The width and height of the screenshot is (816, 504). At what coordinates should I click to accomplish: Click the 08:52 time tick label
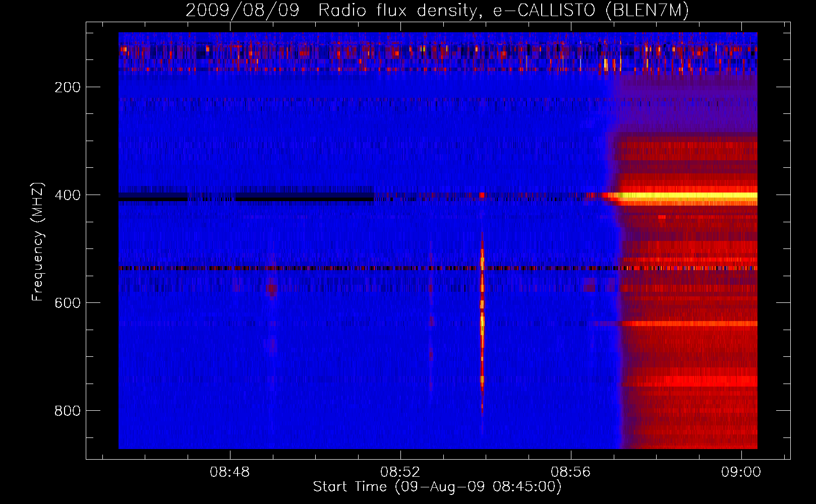click(x=400, y=472)
